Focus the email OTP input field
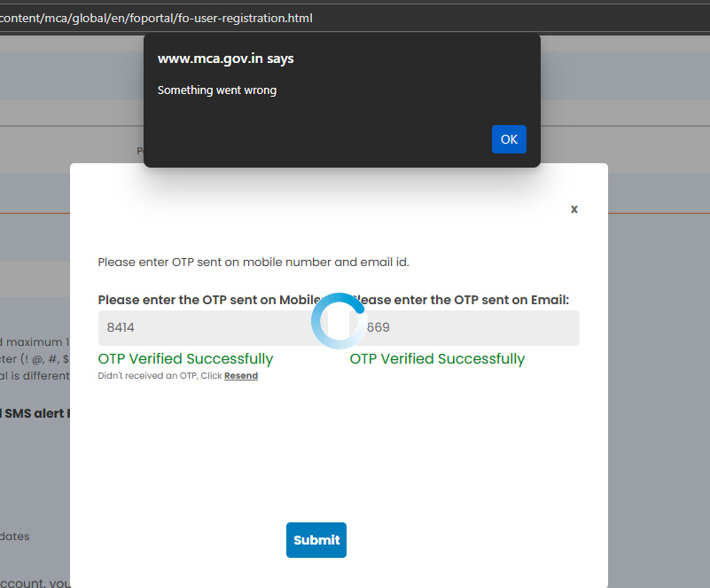 click(x=464, y=327)
